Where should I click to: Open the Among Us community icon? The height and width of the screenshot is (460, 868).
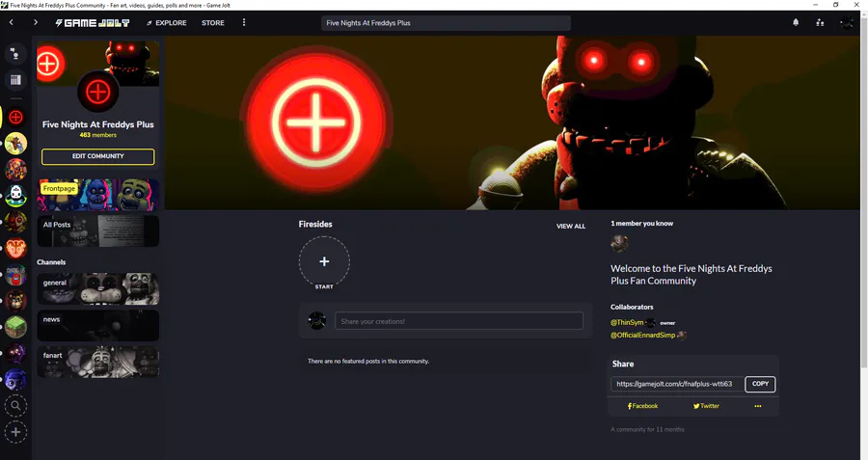(x=15, y=275)
